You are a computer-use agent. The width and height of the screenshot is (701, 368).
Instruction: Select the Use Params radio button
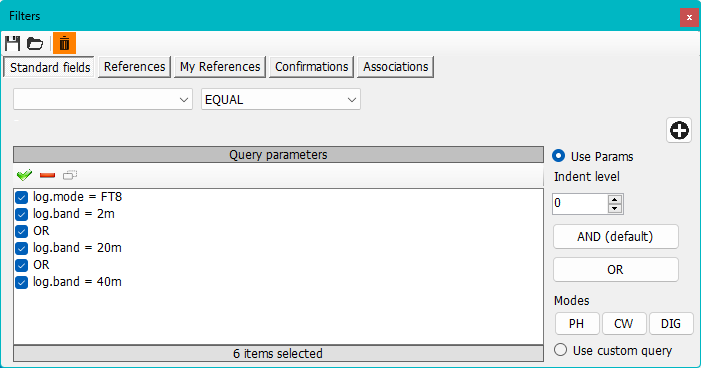[x=558, y=156]
